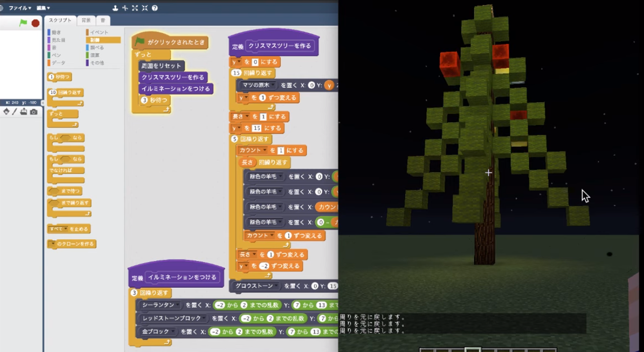Click the green flag to run
Image resolution: width=644 pixels, height=352 pixels.
(23, 23)
